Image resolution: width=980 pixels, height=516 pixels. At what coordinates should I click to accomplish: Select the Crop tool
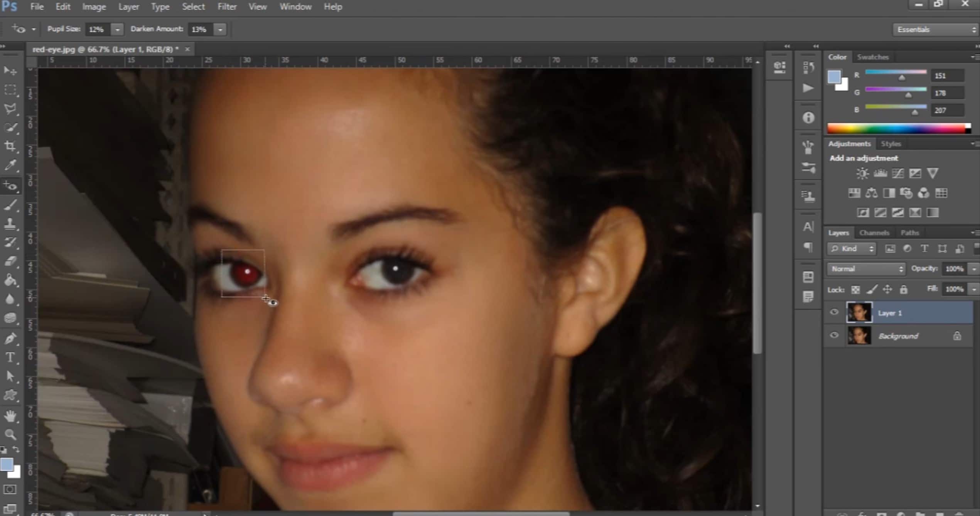pos(10,146)
